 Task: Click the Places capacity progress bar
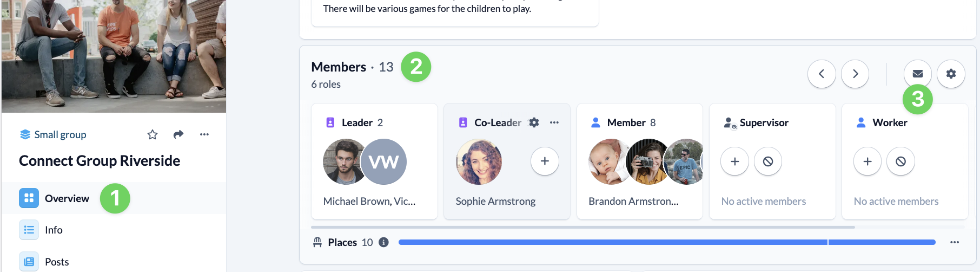click(667, 242)
